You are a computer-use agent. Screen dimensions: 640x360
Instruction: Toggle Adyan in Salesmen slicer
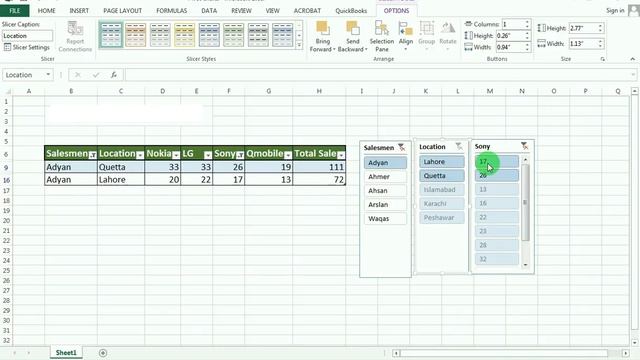385,162
